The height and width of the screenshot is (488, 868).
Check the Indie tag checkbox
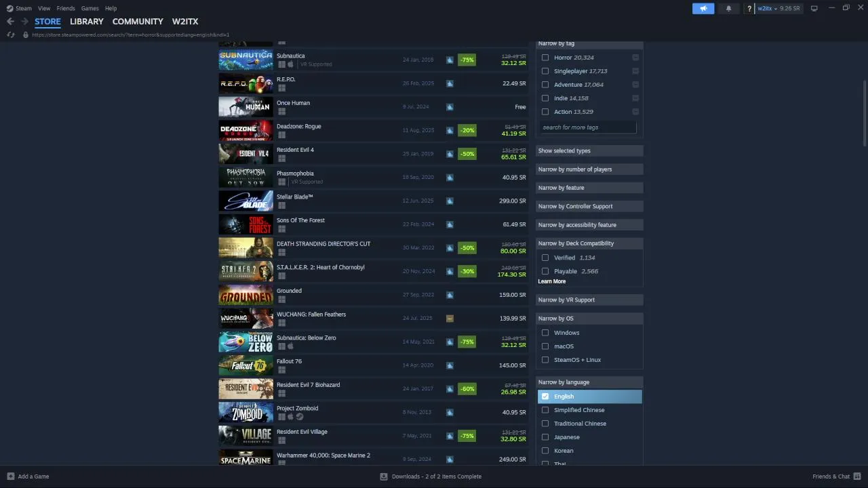coord(545,98)
